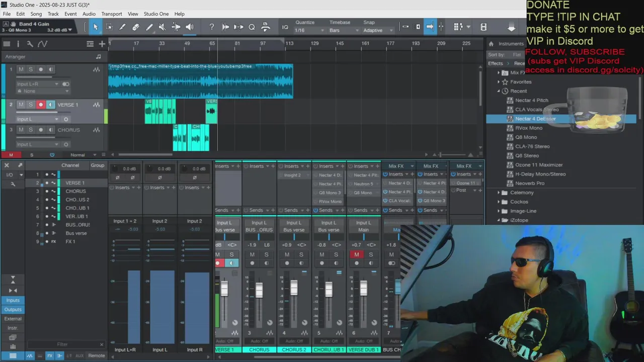Toggle the Outputs mixer section button

(x=13, y=309)
